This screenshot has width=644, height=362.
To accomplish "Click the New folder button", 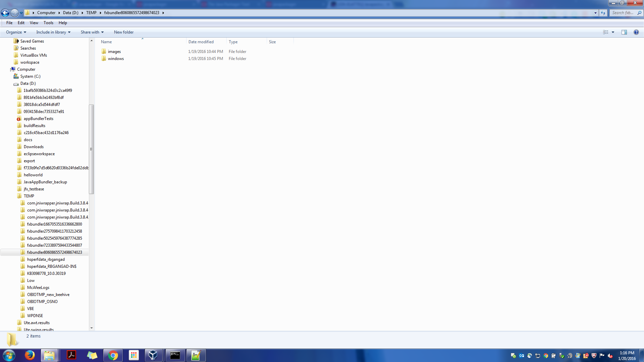I will (123, 32).
